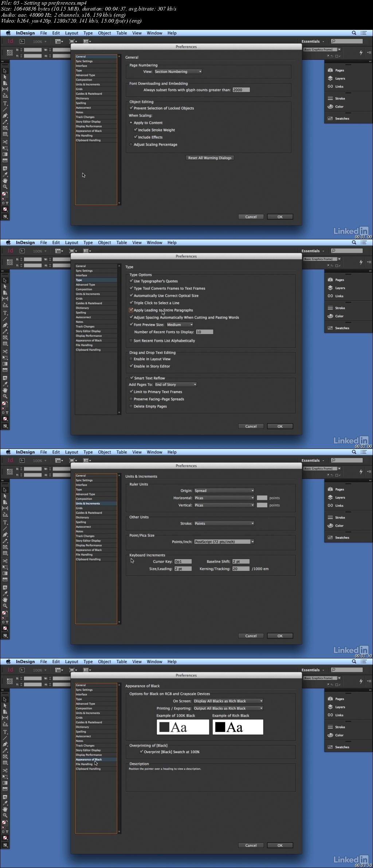
Task: Open Pages panel next to General preferences dialog
Action: coord(336,70)
